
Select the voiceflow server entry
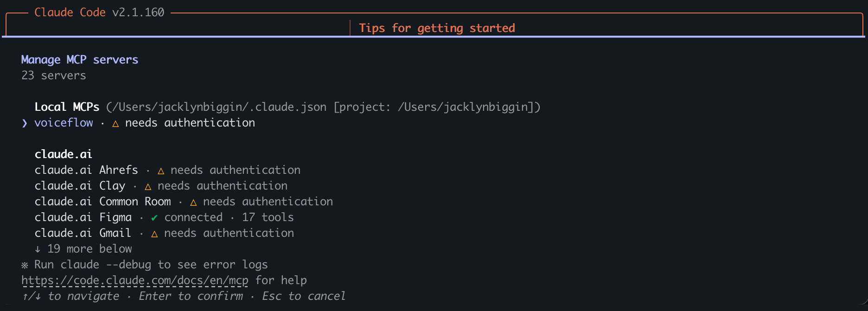click(x=138, y=123)
